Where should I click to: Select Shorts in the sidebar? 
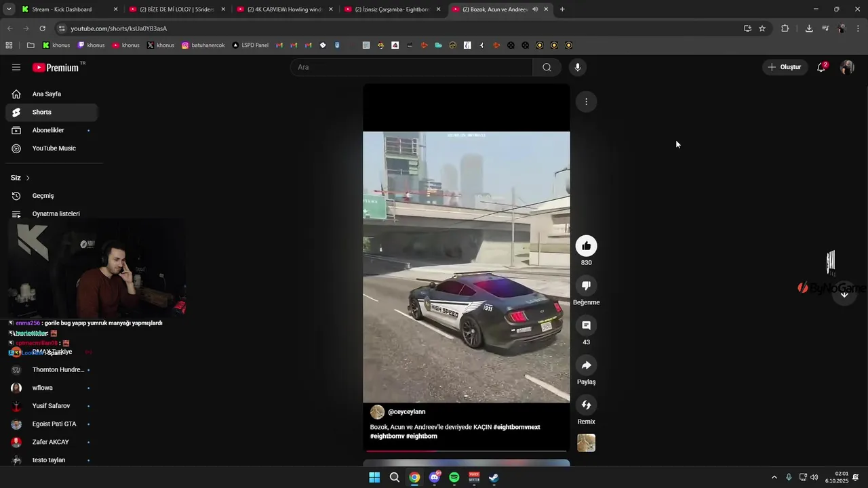pyautogui.click(x=52, y=112)
